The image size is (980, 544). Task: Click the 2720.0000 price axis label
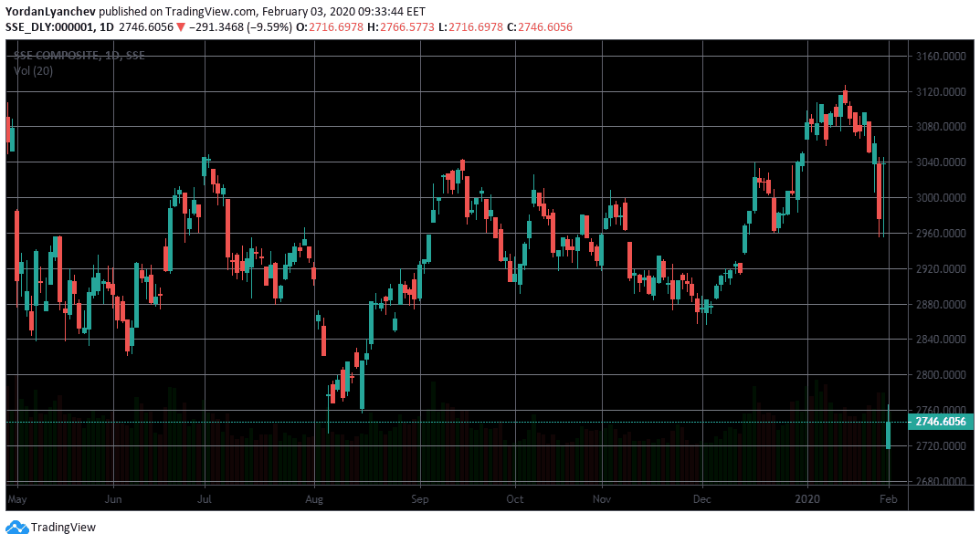point(941,446)
